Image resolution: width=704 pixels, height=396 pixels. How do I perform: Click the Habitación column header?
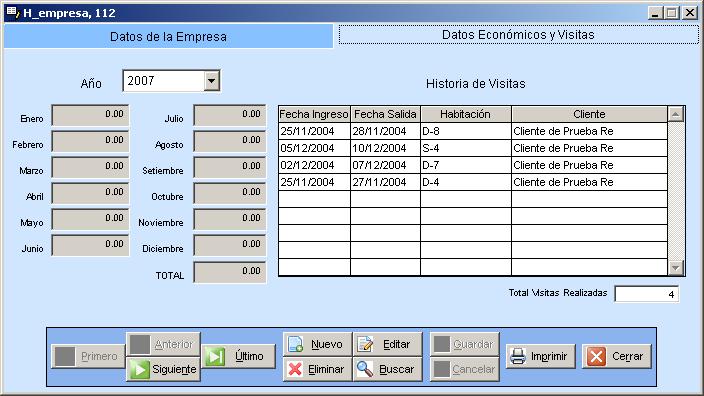click(x=466, y=114)
